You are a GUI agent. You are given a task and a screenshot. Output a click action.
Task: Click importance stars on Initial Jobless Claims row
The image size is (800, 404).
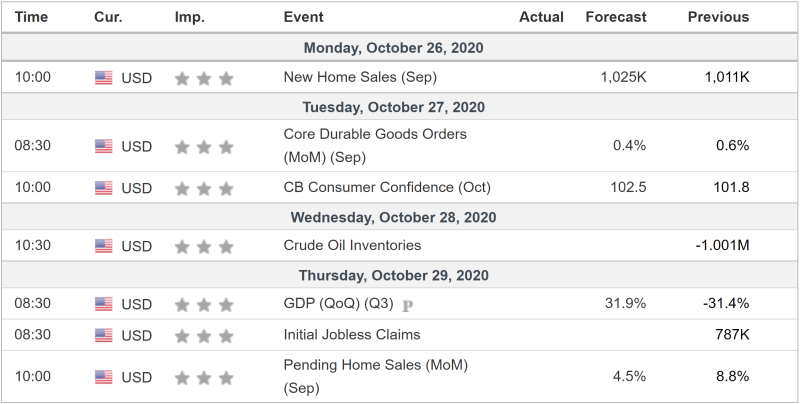[203, 335]
